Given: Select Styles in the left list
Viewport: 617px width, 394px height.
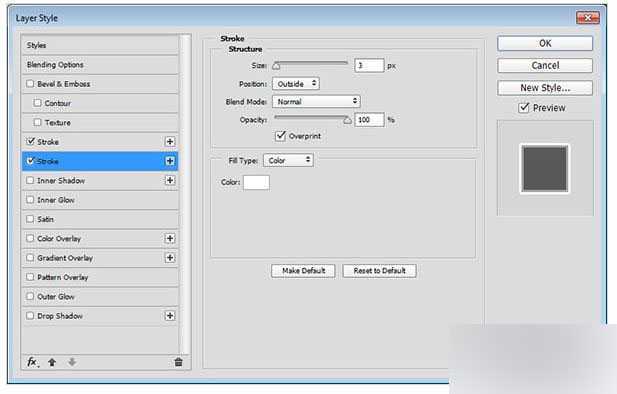Looking at the screenshot, I should (37, 45).
